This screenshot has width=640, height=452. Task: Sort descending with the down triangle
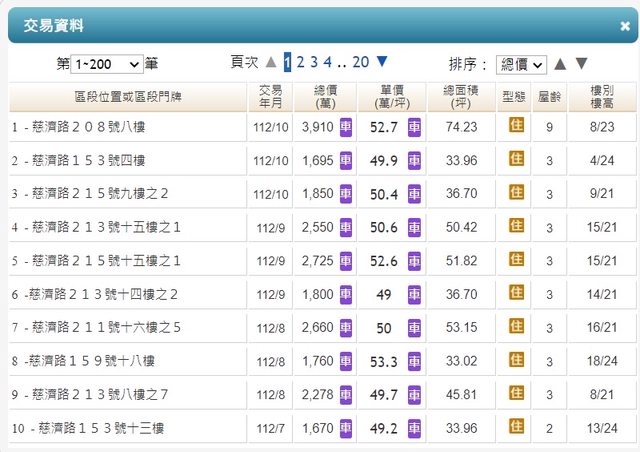(x=582, y=64)
